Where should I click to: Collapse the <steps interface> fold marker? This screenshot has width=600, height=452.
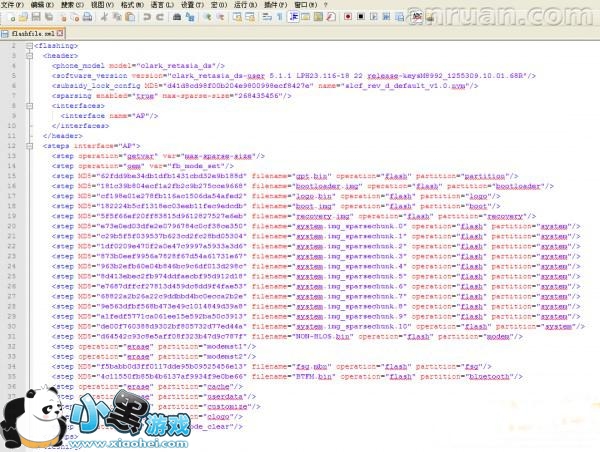tap(30, 145)
